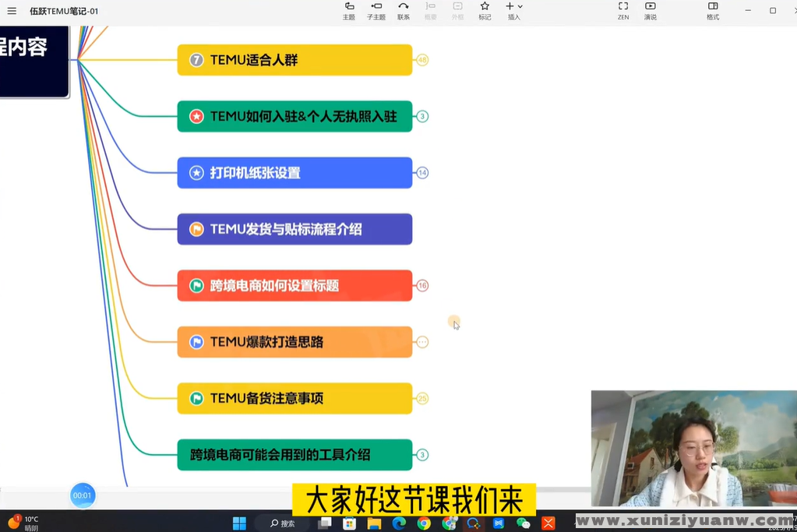Open the 格式 format panel
Image resolution: width=797 pixels, height=532 pixels.
[x=711, y=11]
